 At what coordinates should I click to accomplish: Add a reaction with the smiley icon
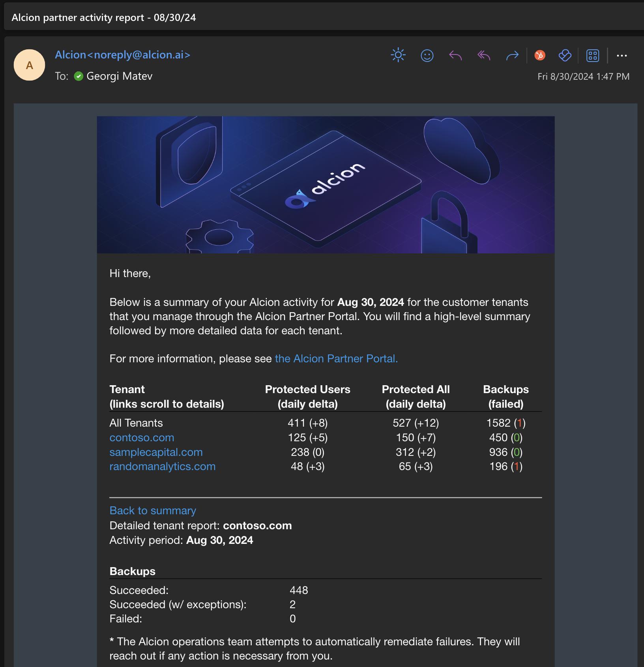coord(427,56)
